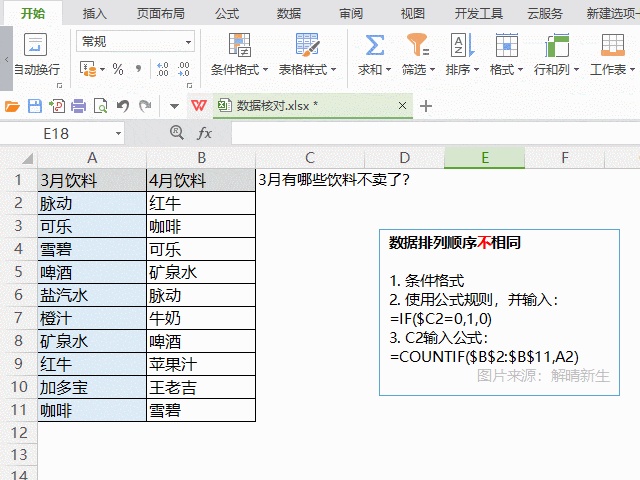Image resolution: width=640 pixels, height=480 pixels.
Task: Click the 格式 format icon
Action: [x=507, y=45]
